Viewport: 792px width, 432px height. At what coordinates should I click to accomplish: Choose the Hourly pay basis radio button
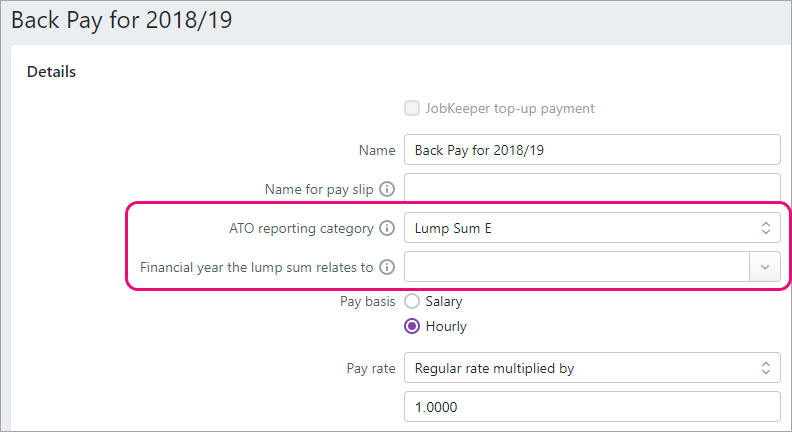coord(411,326)
